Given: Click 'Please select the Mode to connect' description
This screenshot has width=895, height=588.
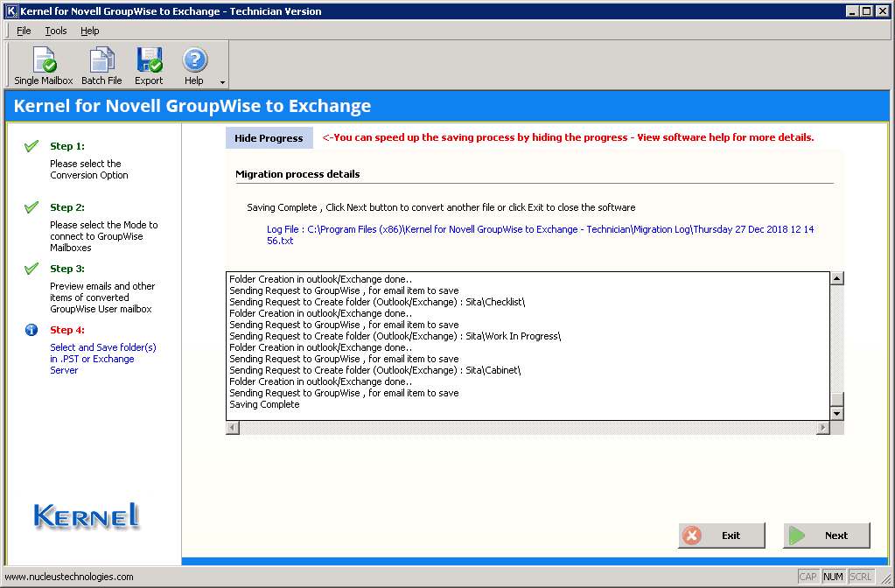Looking at the screenshot, I should (x=104, y=236).
